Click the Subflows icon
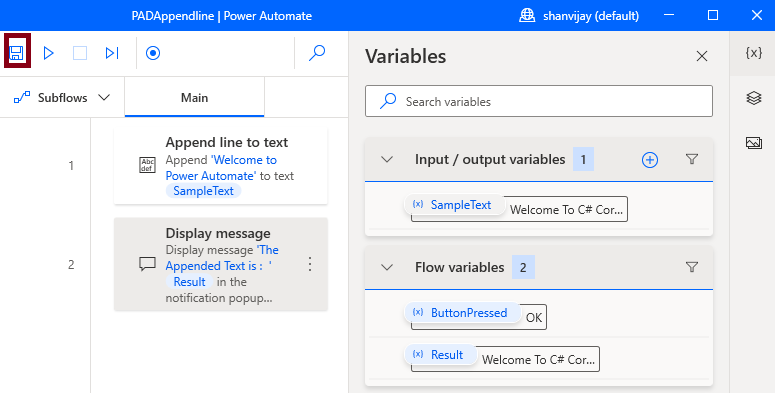Screen dimensions: 775x393 pyautogui.click(x=22, y=97)
